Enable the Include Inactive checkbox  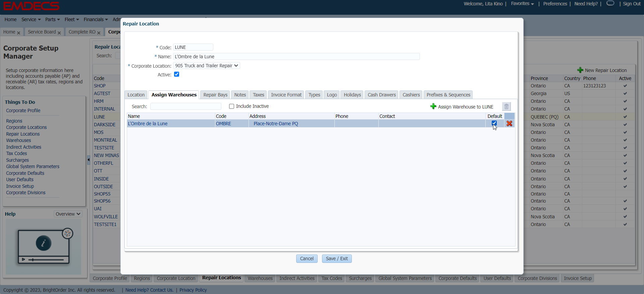[231, 106]
